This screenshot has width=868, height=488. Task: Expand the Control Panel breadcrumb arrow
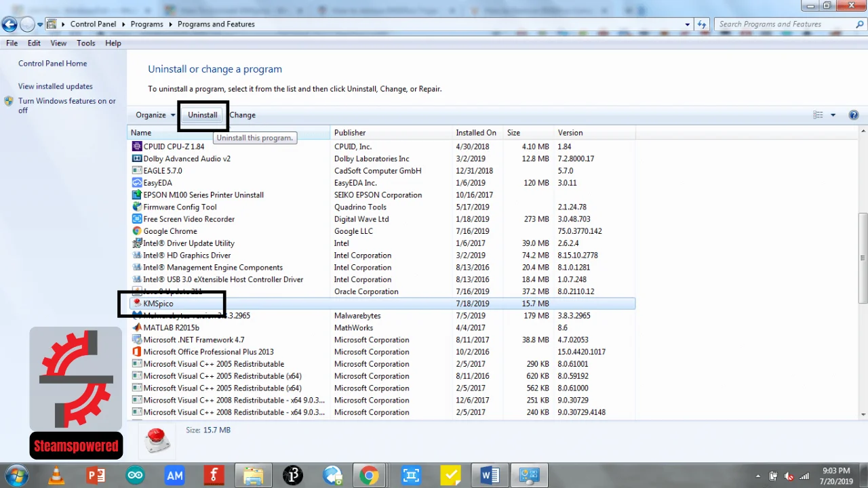point(122,24)
